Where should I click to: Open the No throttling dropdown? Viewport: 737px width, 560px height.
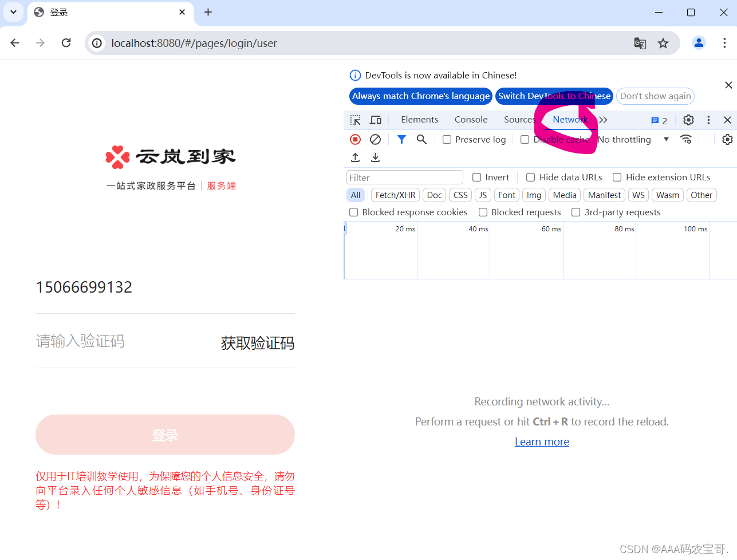[633, 139]
